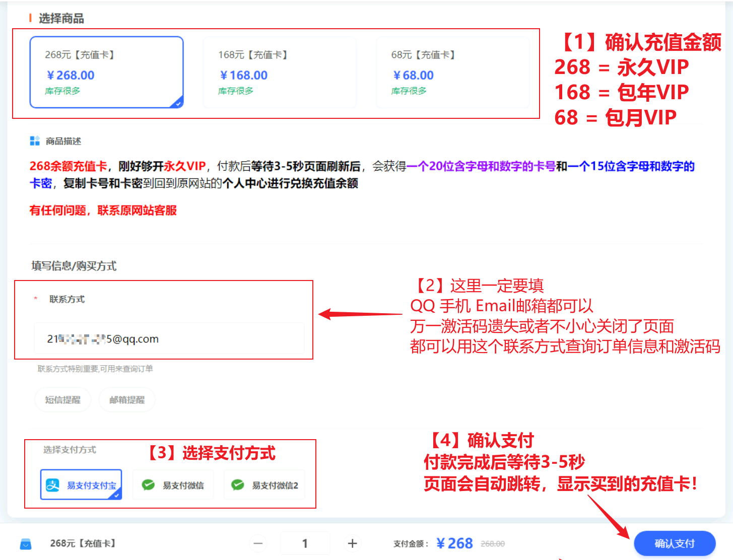Increase quantity with the plus button
The image size is (733, 560).
tap(353, 543)
